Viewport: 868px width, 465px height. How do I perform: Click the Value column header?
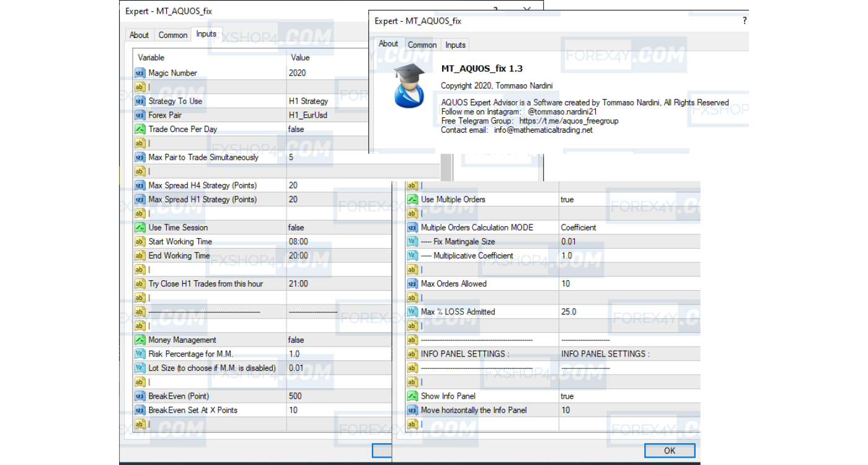300,58
